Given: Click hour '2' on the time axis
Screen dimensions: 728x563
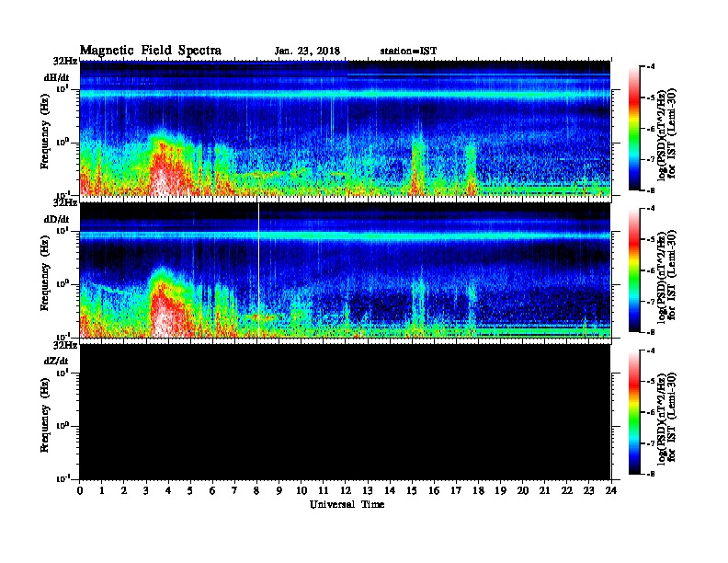Looking at the screenshot, I should pos(124,491).
